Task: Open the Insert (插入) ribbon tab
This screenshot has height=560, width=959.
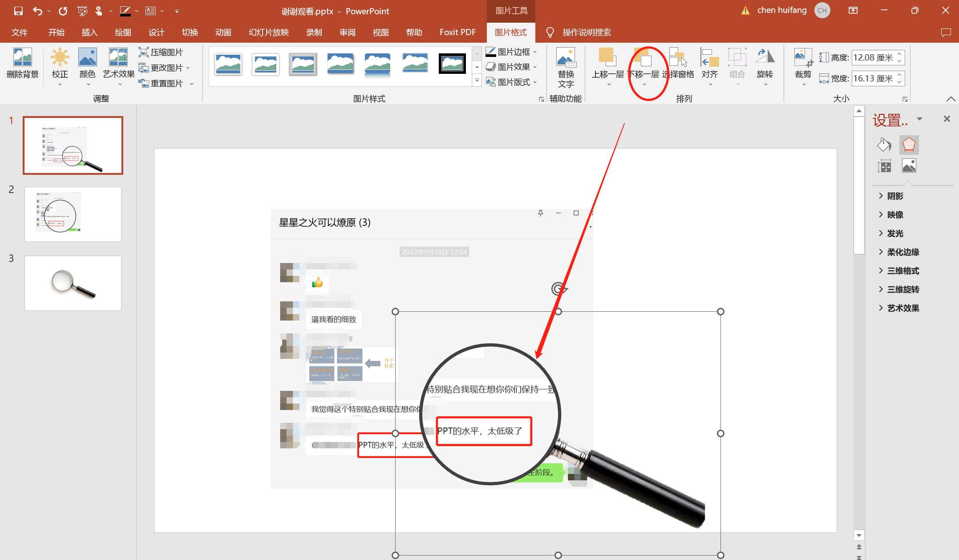Action: tap(89, 32)
